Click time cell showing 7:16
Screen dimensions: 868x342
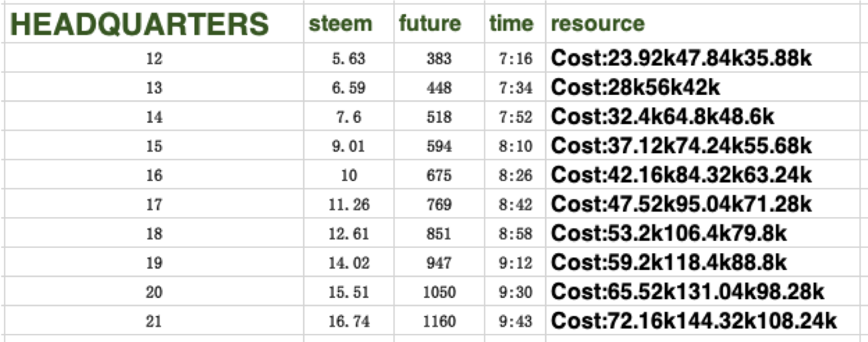tap(515, 59)
